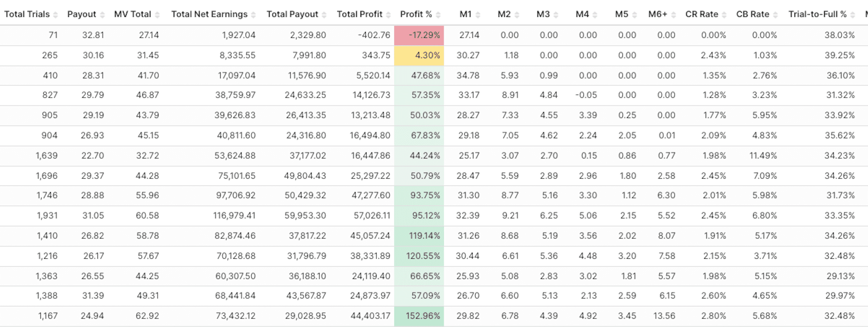Sort by the CB Rate sort icon
The image size is (868, 327).
775,15
